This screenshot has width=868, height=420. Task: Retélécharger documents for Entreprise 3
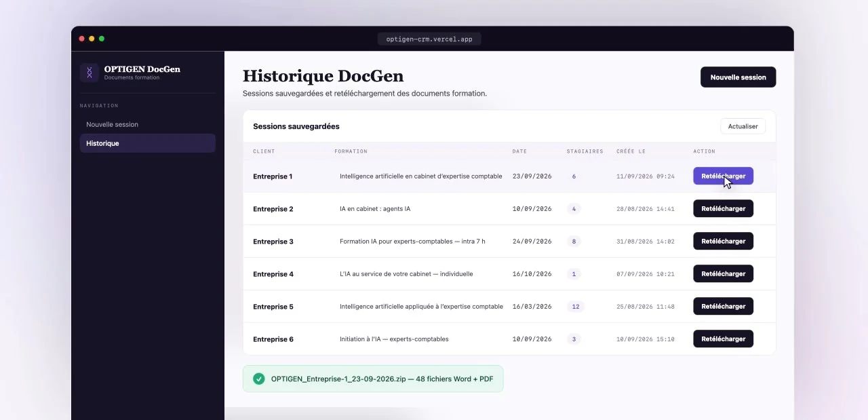pyautogui.click(x=723, y=241)
